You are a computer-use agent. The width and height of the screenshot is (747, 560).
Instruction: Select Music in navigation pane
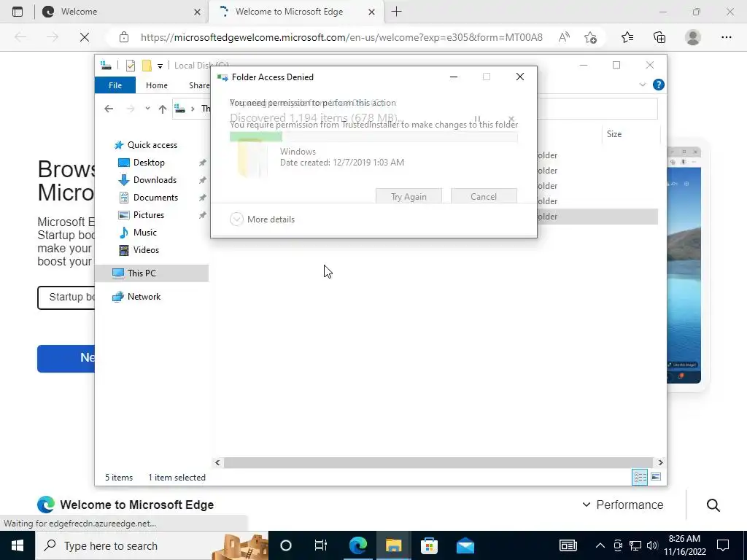pyautogui.click(x=144, y=233)
